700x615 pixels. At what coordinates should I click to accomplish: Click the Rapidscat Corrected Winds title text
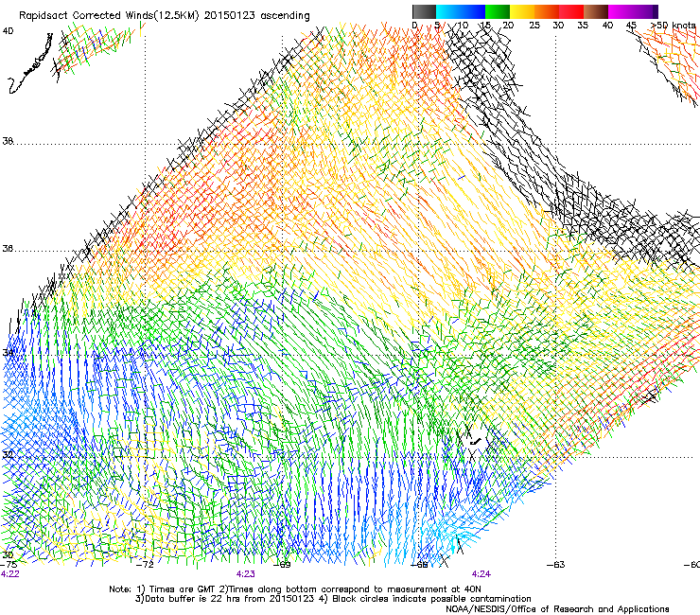(165, 15)
